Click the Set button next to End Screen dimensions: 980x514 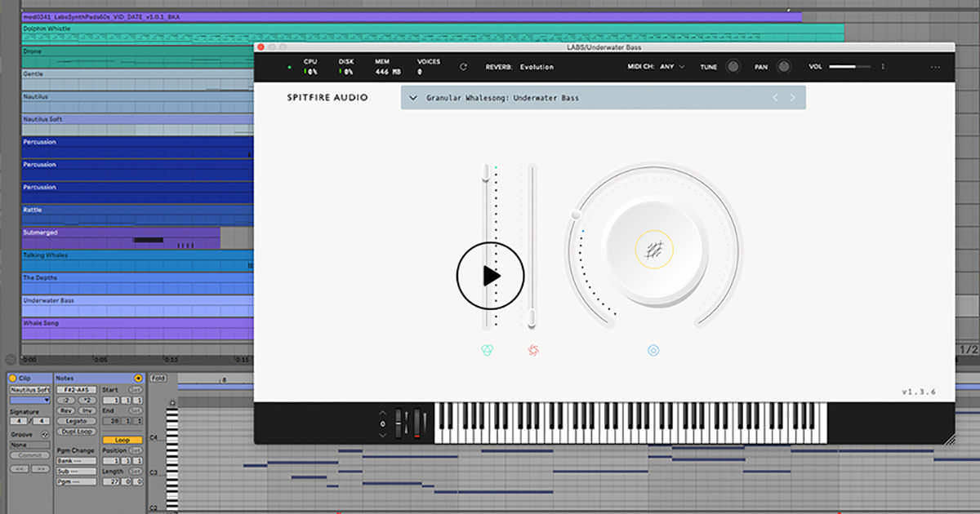coord(136,410)
